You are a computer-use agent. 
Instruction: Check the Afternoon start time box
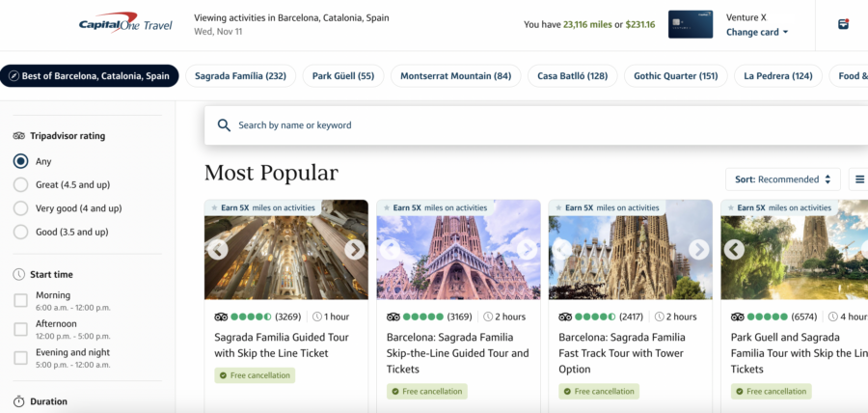tap(20, 329)
